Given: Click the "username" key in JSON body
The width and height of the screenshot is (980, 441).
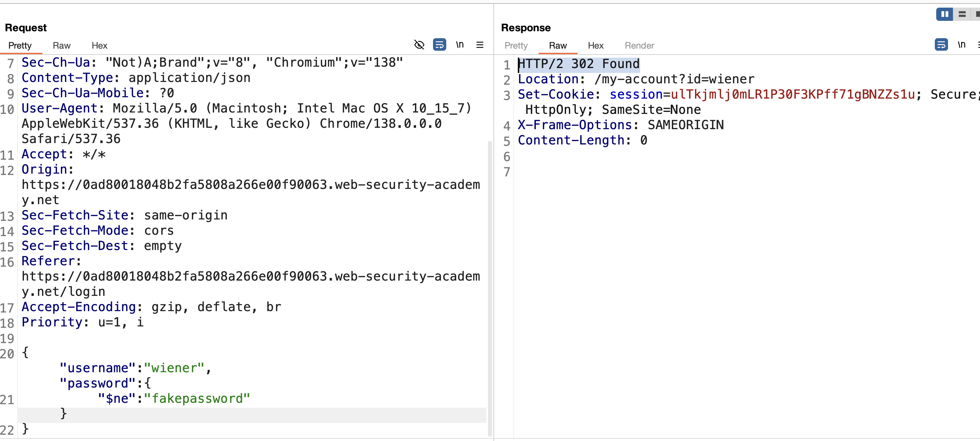Looking at the screenshot, I should pyautogui.click(x=97, y=368).
